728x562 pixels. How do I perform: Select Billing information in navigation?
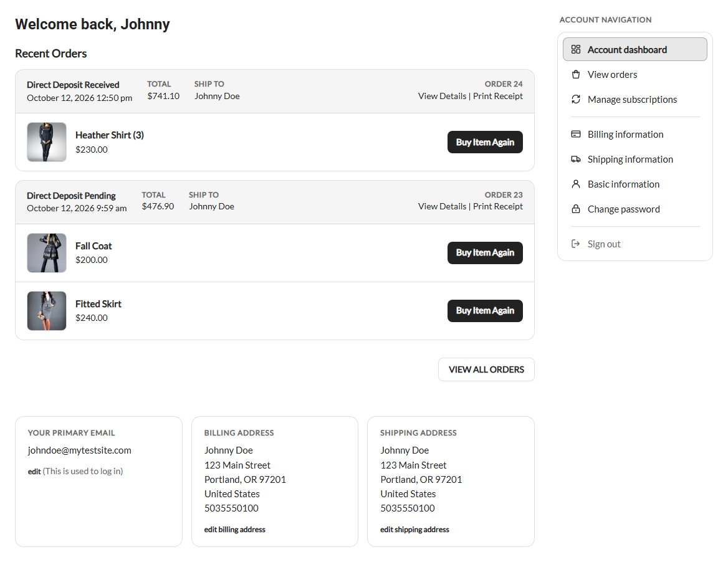pos(635,134)
